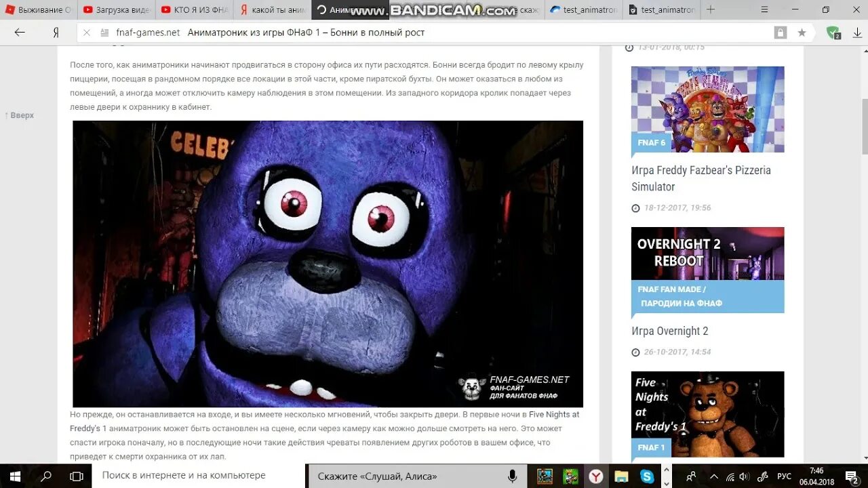Image resolution: width=868 pixels, height=488 pixels.
Task: Switch to the 'КТО Я ИЗ ФНАФ' tab
Action: 195,9
